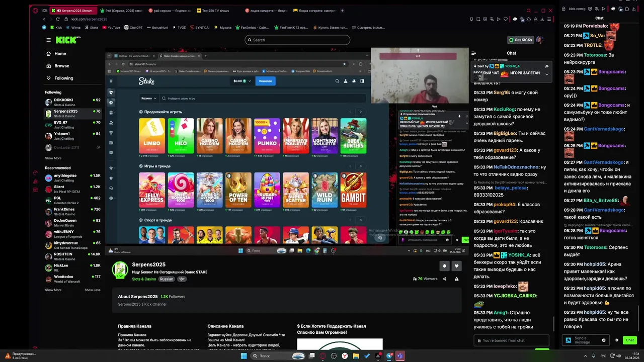This screenshot has height=362, width=644.
Task: Switch to Top 250 TV shows tab
Action: [x=214, y=11]
